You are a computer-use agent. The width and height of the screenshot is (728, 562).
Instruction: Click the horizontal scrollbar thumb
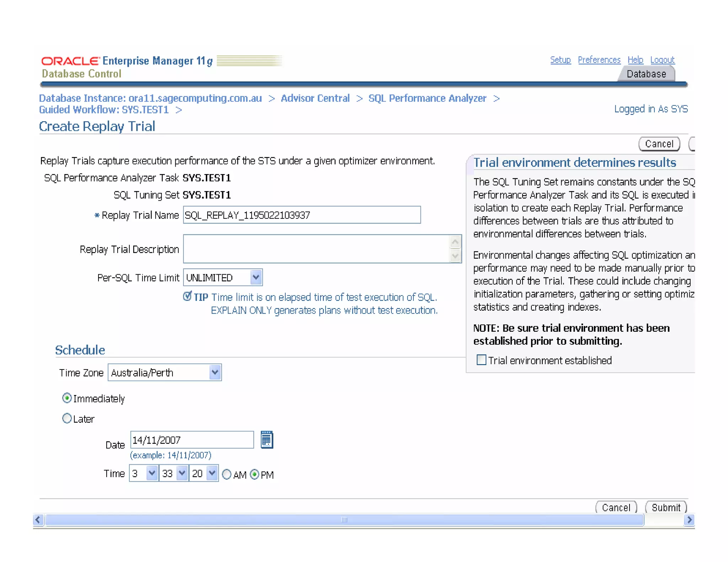tap(344, 520)
